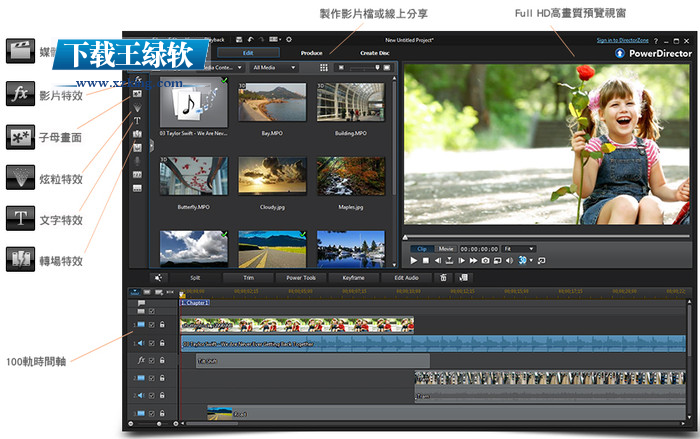The height and width of the screenshot is (439, 700).
Task: Save the project with disk icon
Action: pyautogui.click(x=239, y=40)
